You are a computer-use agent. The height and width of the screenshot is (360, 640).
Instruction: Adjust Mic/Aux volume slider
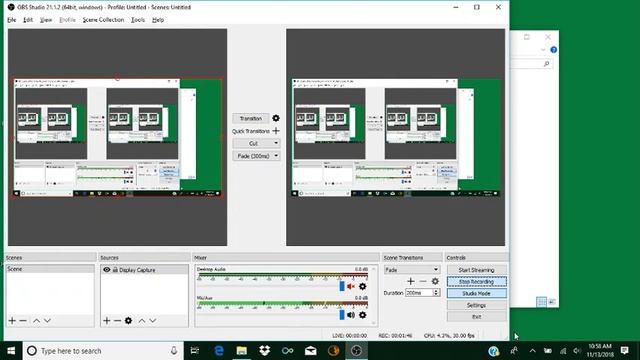point(342,315)
